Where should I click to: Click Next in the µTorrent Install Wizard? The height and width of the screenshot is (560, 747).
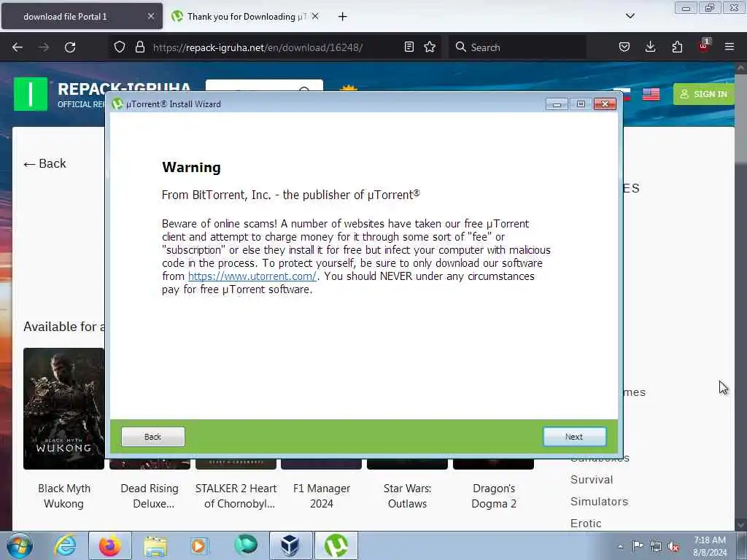click(575, 437)
